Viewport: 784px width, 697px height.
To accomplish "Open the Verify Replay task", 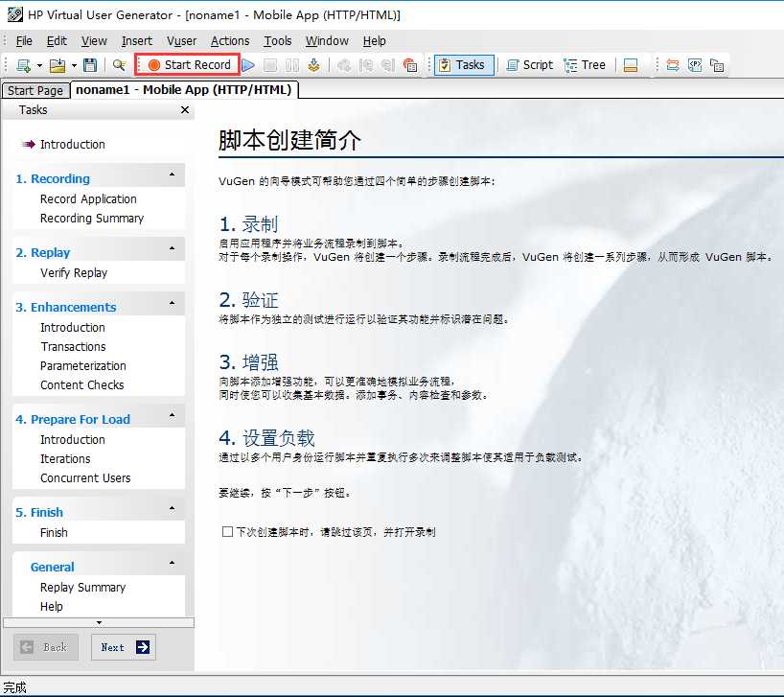I will (x=74, y=273).
